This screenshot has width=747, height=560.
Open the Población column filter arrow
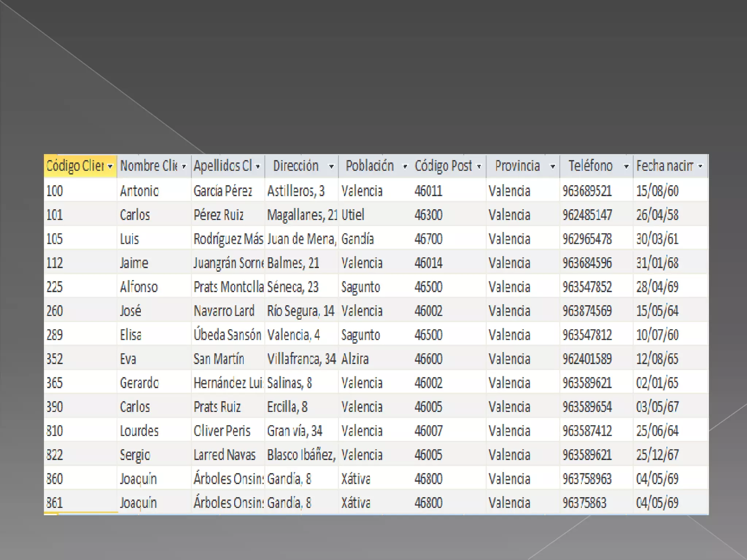405,167
